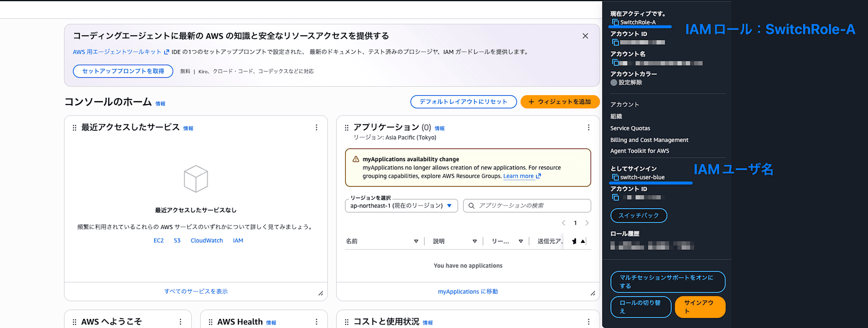This screenshot has height=328, width=868.
Task: Open 情報 link for コストと使用状況
Action: [427, 323]
